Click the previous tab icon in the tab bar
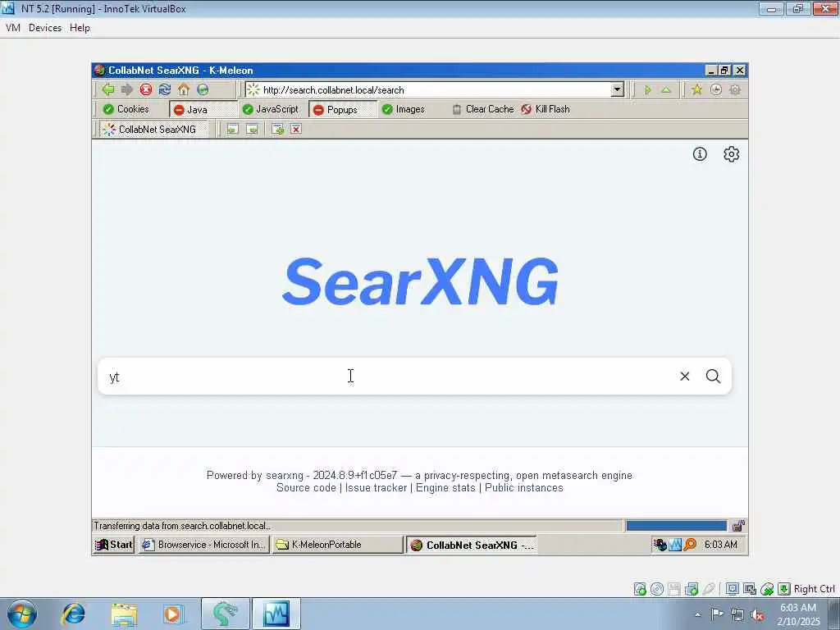This screenshot has height=630, width=840. click(x=232, y=129)
